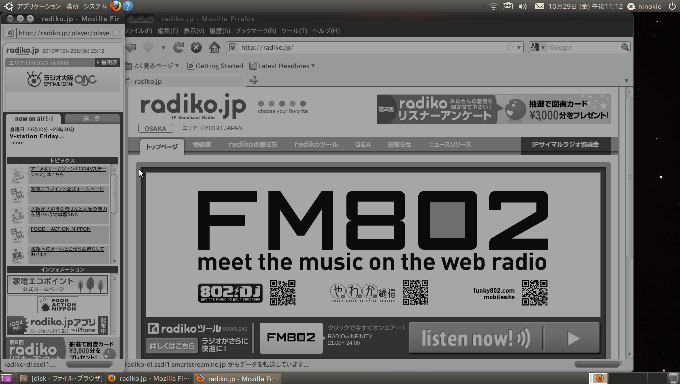680x384 pixels.
Task: Click the stop loading icon
Action: (x=196, y=47)
